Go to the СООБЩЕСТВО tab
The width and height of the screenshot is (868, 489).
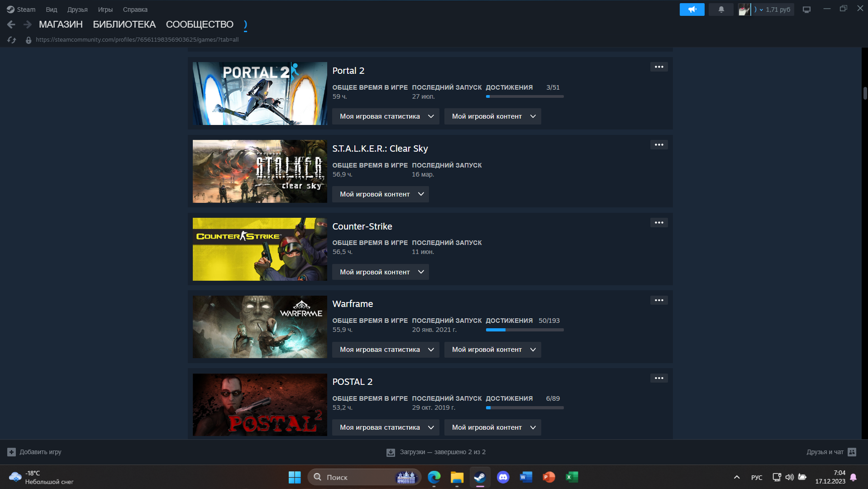[200, 24]
